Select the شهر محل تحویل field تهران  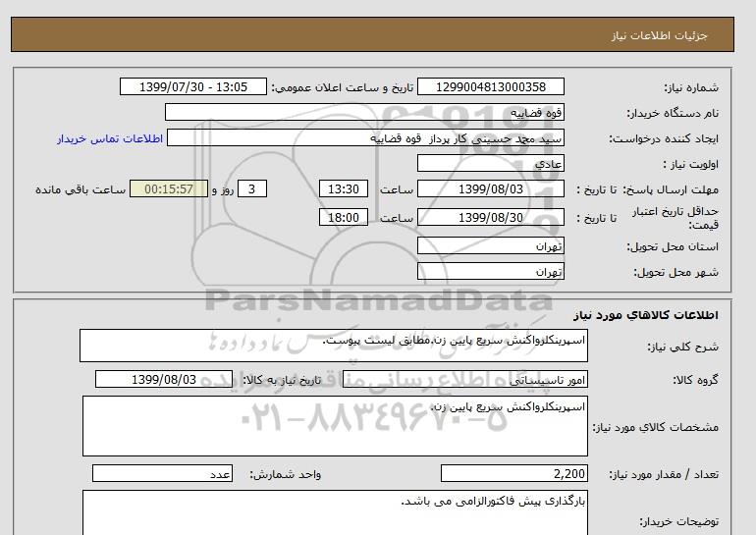tap(490, 271)
